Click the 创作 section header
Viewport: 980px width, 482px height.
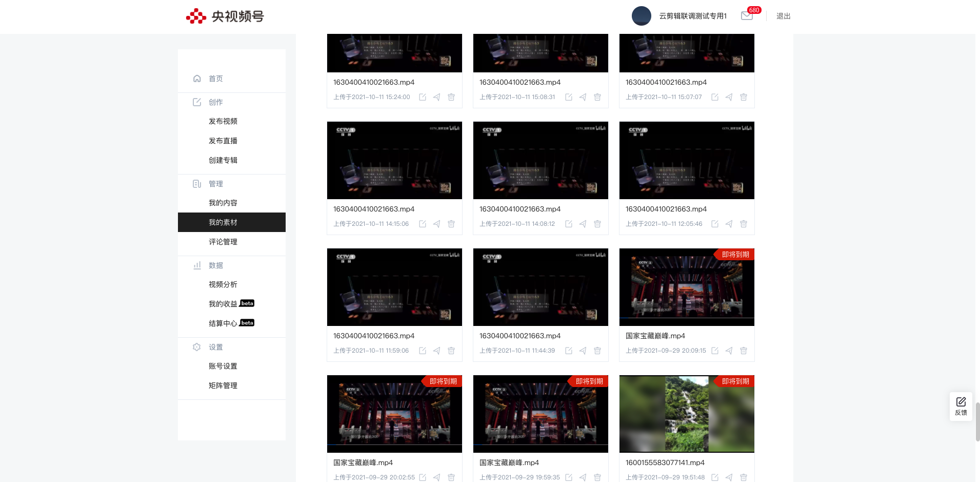point(216,102)
